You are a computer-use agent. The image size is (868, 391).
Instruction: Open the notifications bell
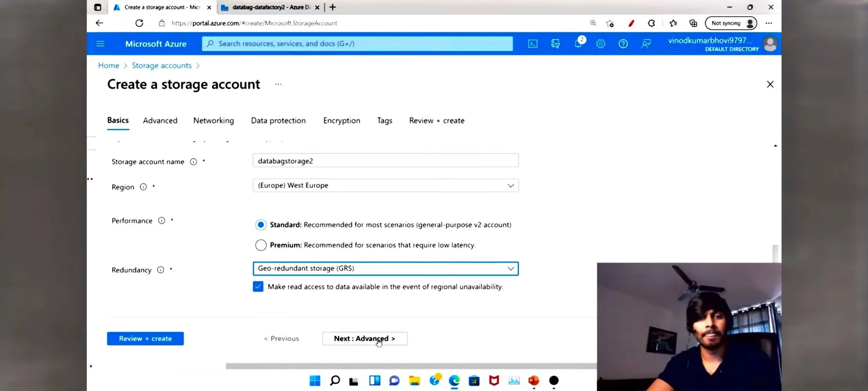[x=578, y=44]
